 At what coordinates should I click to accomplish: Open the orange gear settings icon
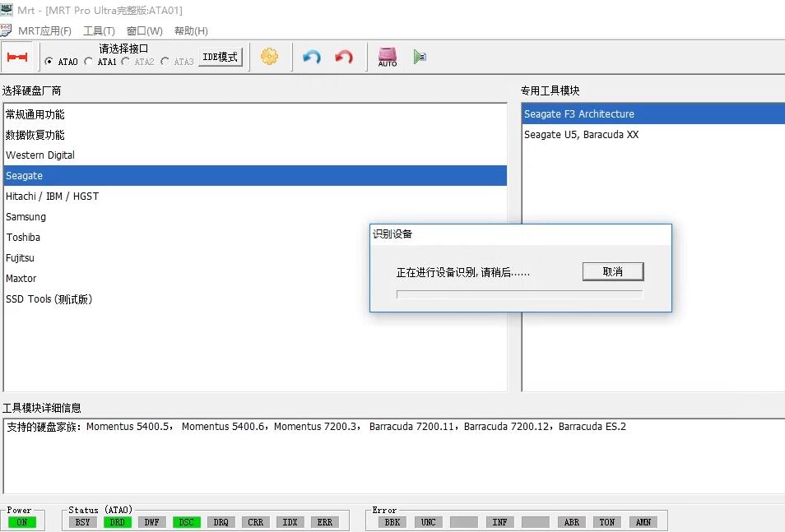click(269, 57)
